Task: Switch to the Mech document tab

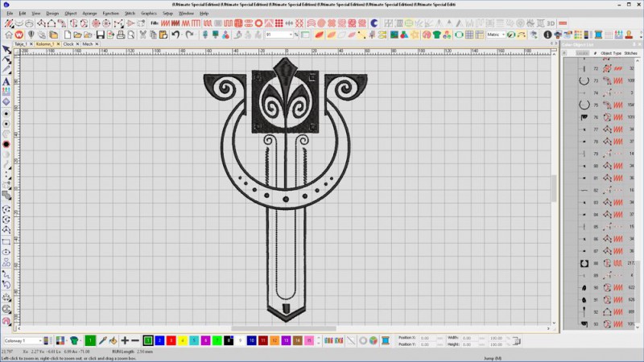Action: 88,44
